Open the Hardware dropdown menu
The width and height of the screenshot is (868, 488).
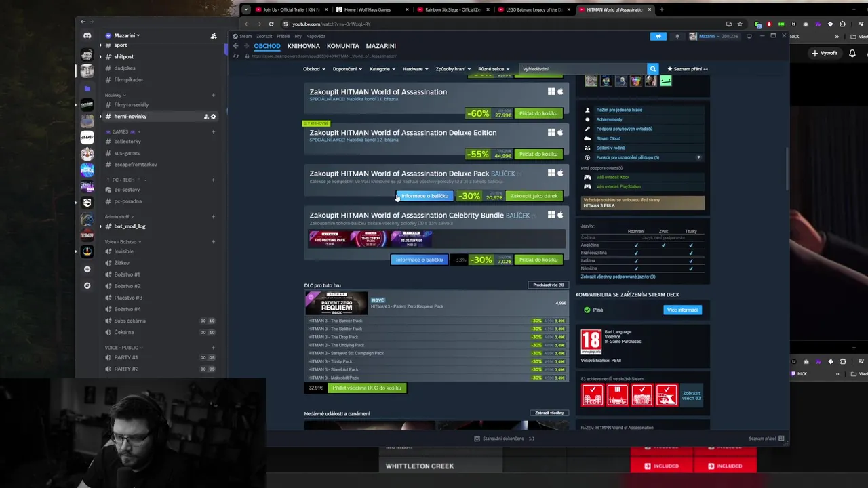tap(414, 69)
